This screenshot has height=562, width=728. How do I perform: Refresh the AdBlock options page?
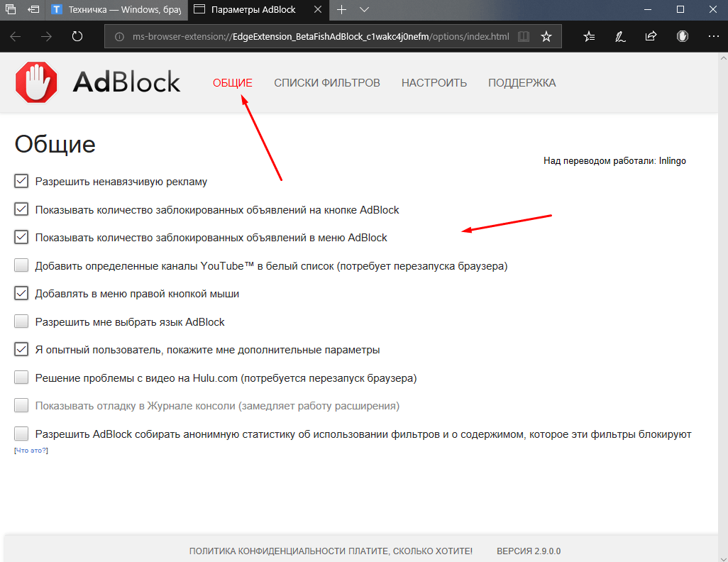[x=77, y=36]
